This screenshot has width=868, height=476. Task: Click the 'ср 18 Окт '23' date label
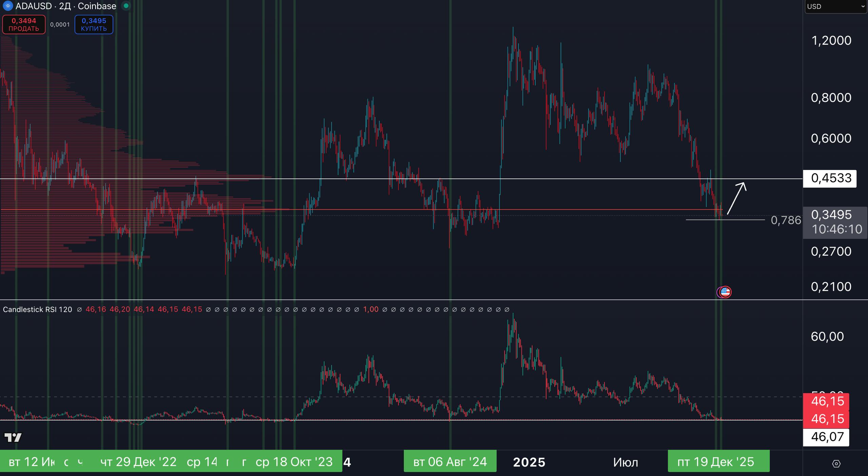pos(294,462)
